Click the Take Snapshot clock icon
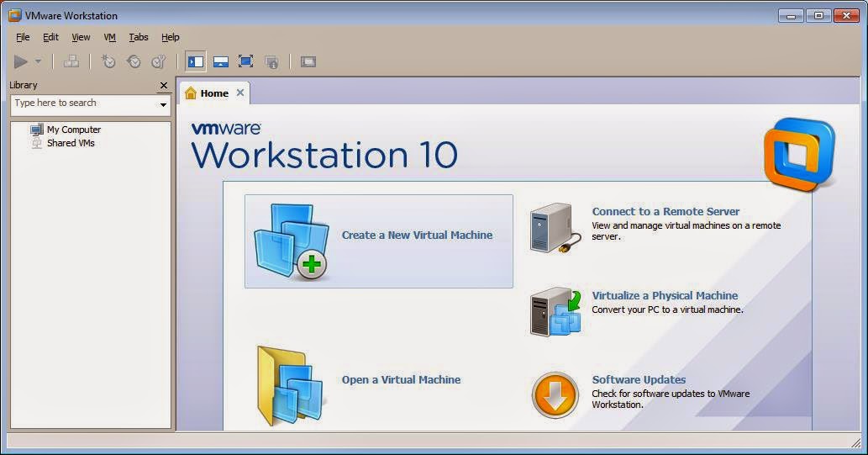868x455 pixels. pos(108,61)
